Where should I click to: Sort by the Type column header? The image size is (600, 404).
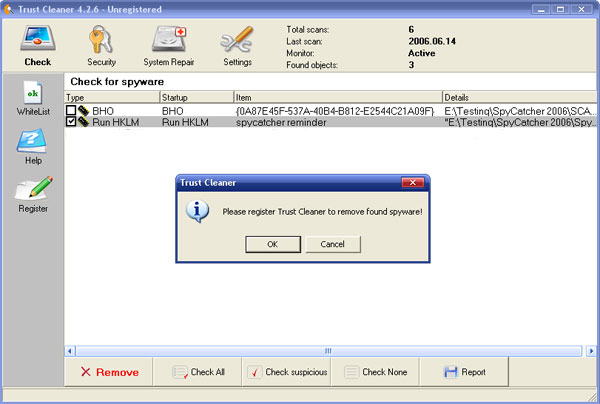(112, 97)
